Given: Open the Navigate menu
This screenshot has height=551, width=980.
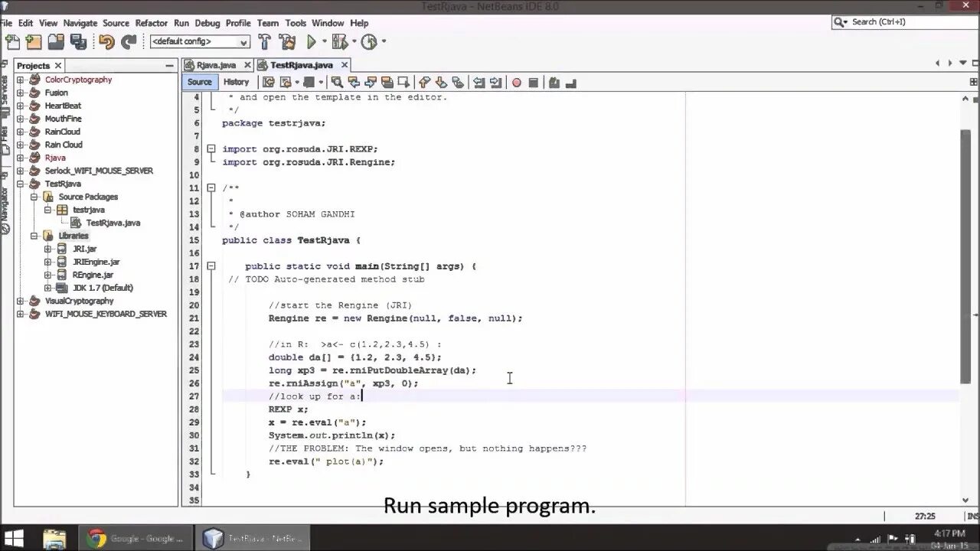Looking at the screenshot, I should 80,23.
